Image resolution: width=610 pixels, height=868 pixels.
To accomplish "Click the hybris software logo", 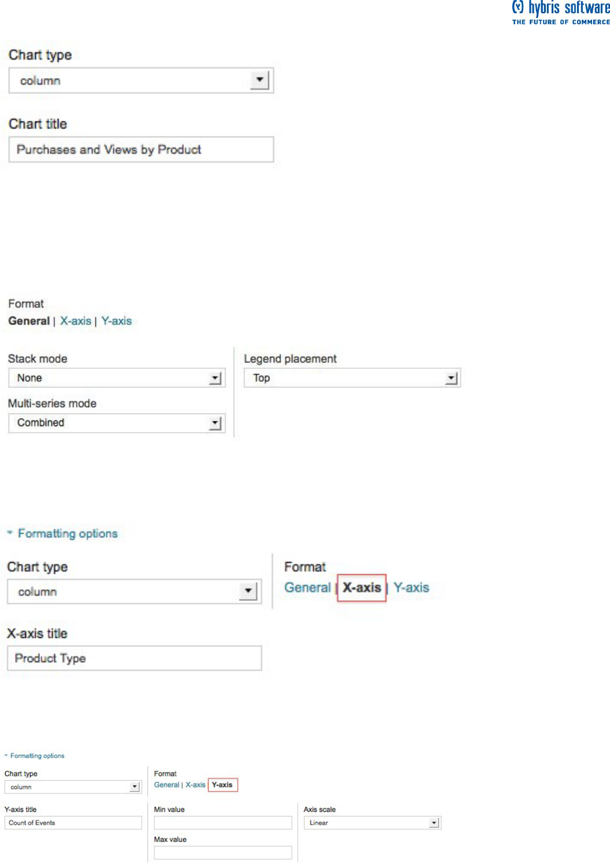I will 560,13.
